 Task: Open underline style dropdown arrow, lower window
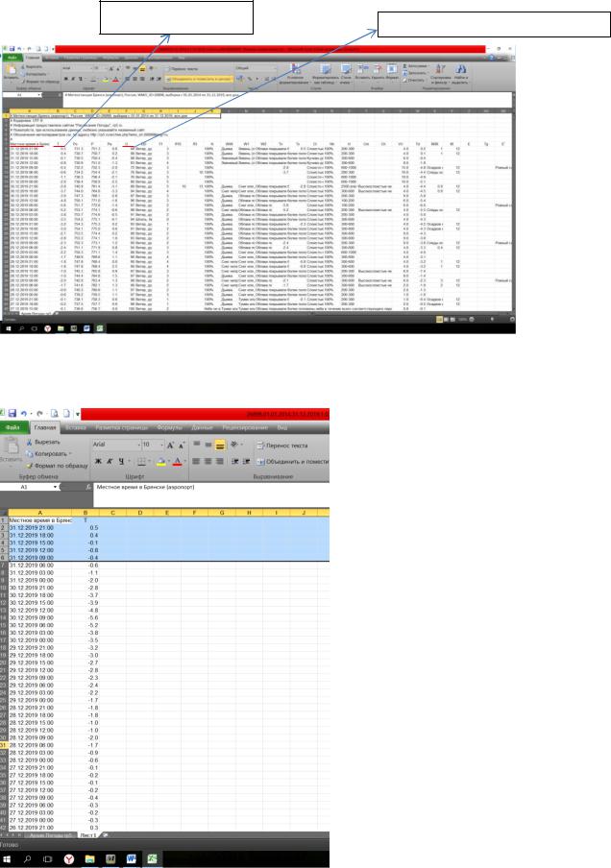[129, 461]
